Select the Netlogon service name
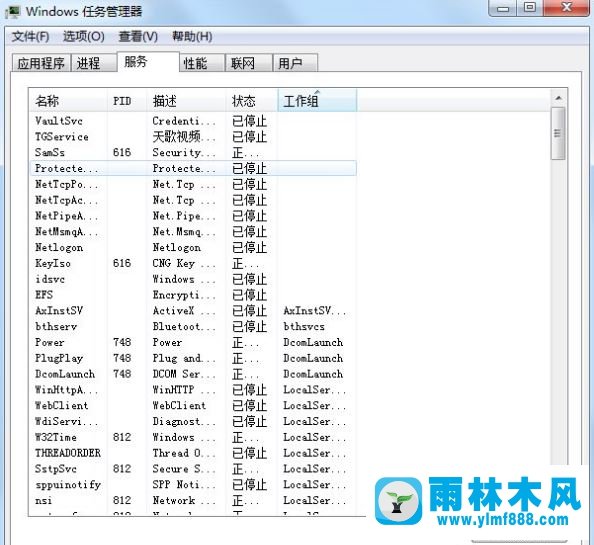594x545 pixels. [x=59, y=248]
